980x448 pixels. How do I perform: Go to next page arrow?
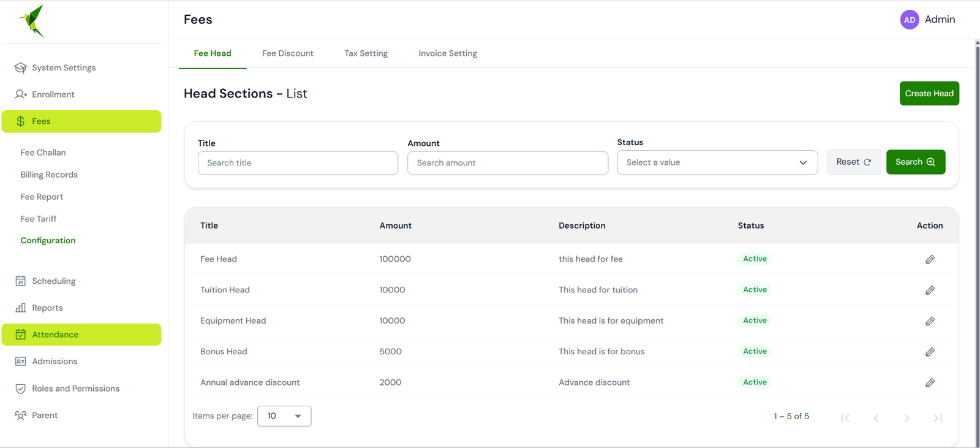pos(907,418)
